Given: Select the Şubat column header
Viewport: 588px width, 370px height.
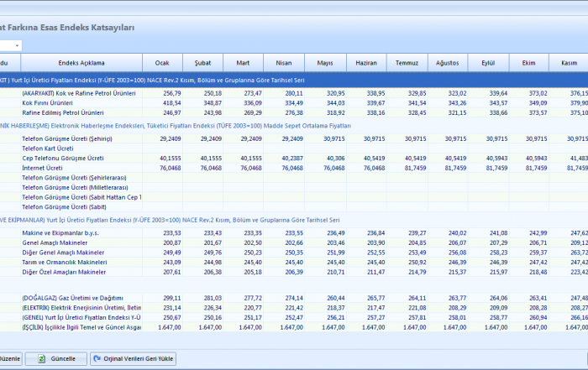Looking at the screenshot, I should [x=203, y=63].
